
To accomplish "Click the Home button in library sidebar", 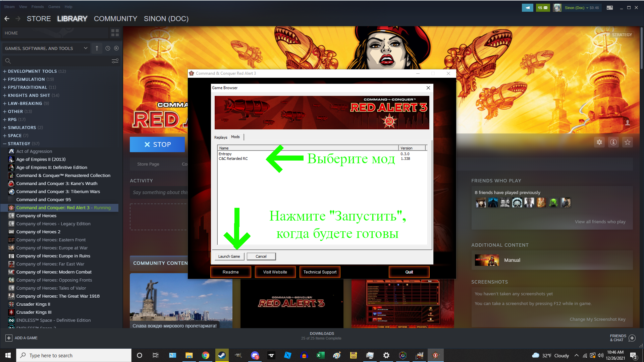I will click(55, 33).
